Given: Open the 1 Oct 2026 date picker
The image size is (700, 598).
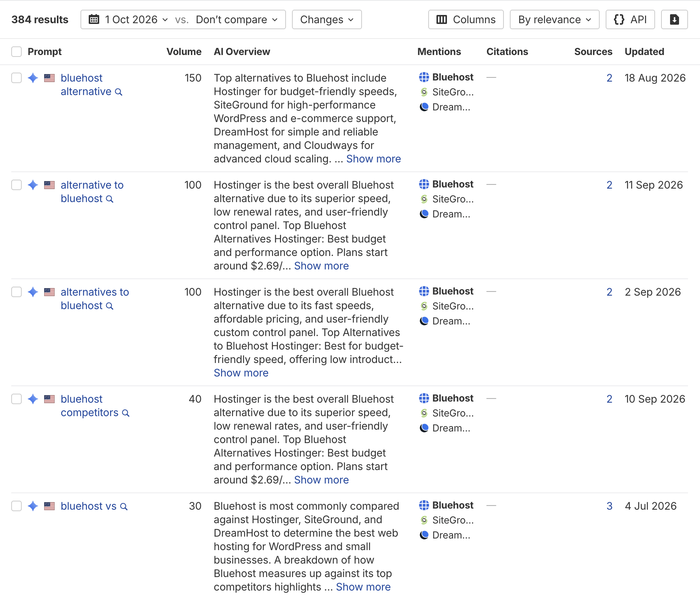Looking at the screenshot, I should [x=129, y=19].
